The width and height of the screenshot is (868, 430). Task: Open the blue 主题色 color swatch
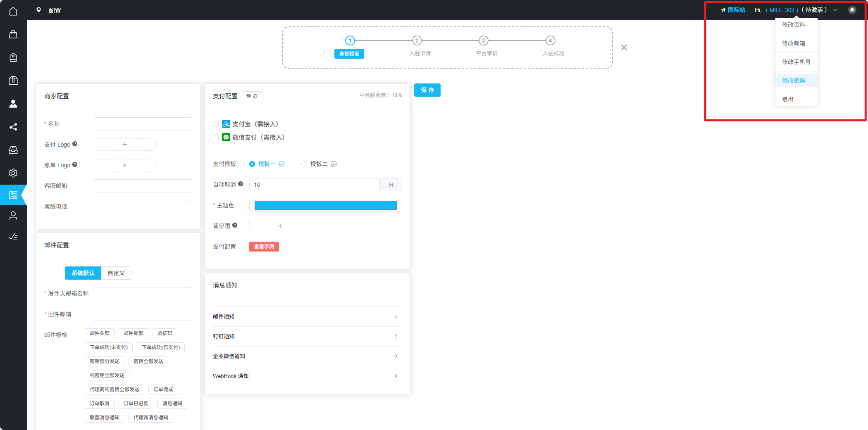[x=325, y=205]
